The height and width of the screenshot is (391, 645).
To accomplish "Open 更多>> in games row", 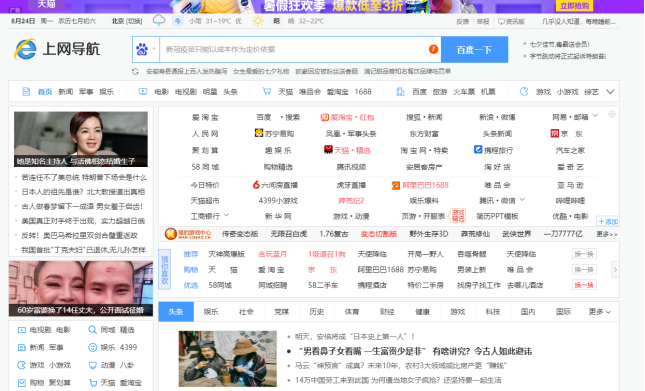I will tap(607, 234).
